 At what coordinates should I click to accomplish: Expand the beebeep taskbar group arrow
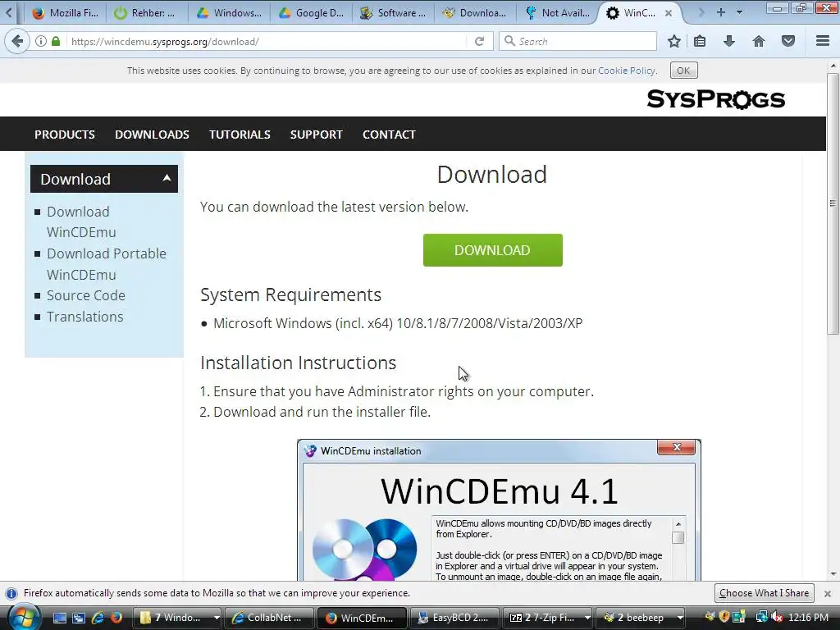tap(680, 618)
